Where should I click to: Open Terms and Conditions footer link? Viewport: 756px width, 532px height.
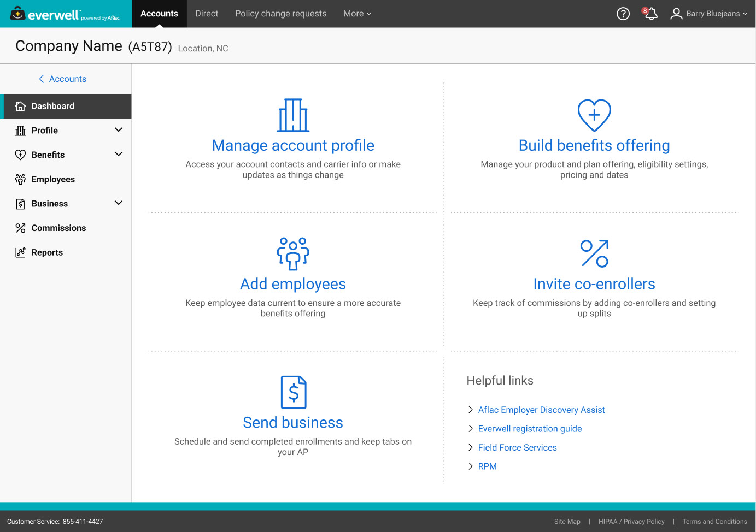tap(714, 522)
